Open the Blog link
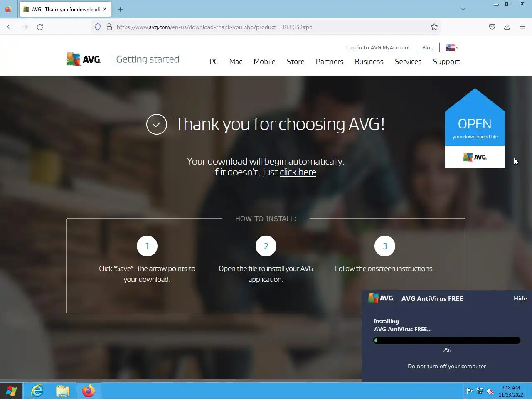The image size is (532, 399). 428,47
